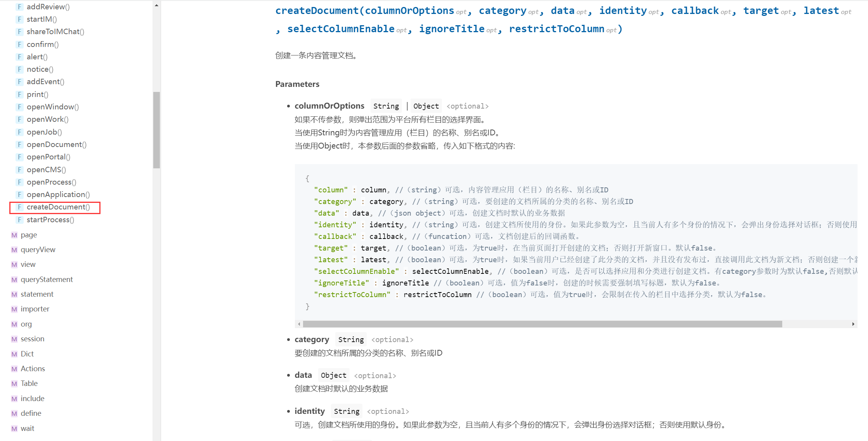
Task: Open the createDocument heading link
Action: pyautogui.click(x=317, y=11)
